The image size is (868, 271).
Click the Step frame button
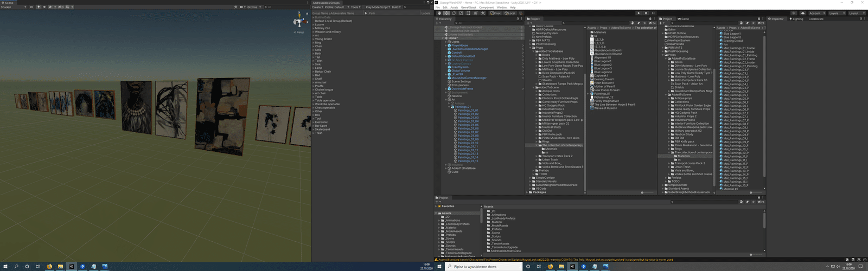(x=653, y=13)
